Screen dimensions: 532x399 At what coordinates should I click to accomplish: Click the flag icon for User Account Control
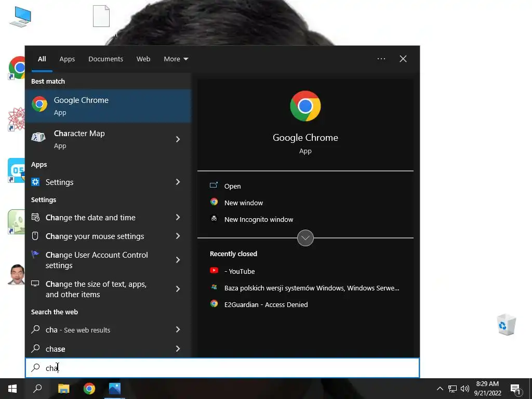coord(35,254)
